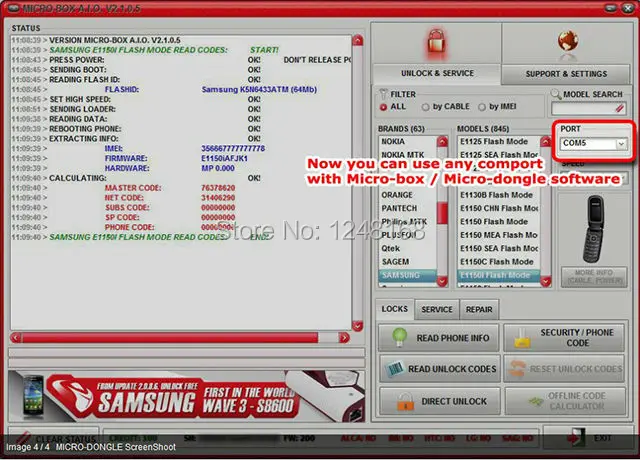Click the phone model thumbnail image
The image size is (640, 460).
coord(593,229)
